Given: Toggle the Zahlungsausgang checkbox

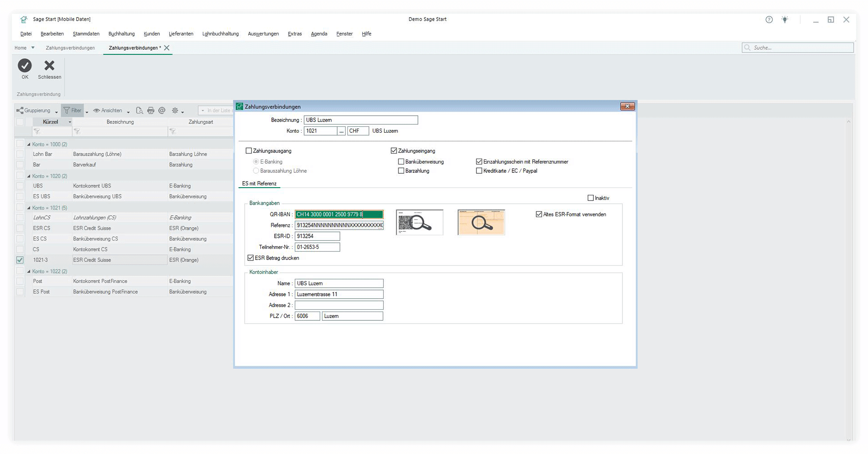Looking at the screenshot, I should coord(249,151).
